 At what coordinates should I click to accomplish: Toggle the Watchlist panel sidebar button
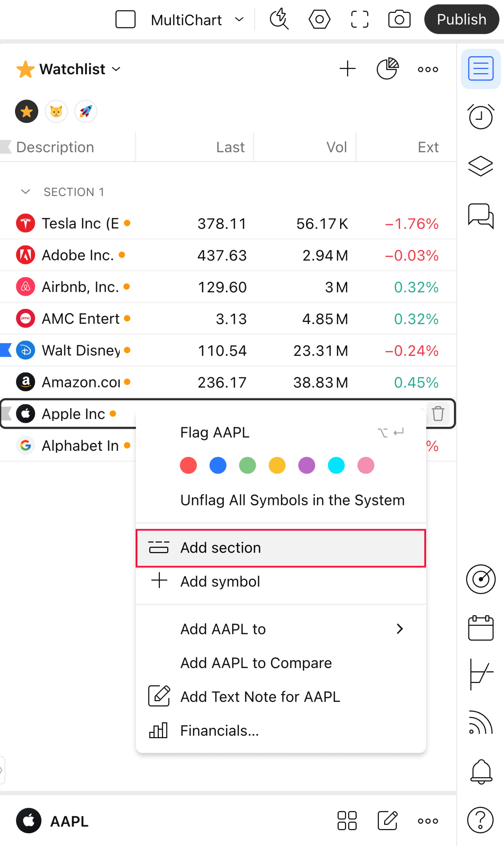tap(480, 69)
